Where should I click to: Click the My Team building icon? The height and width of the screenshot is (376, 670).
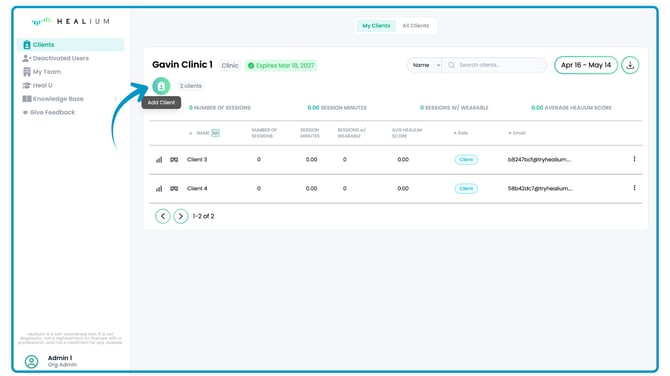[x=26, y=72]
